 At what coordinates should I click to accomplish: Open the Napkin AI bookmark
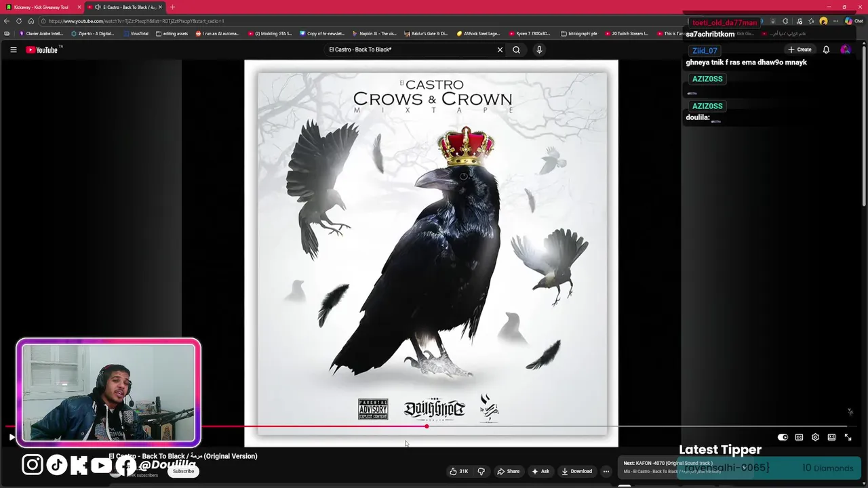pos(374,33)
